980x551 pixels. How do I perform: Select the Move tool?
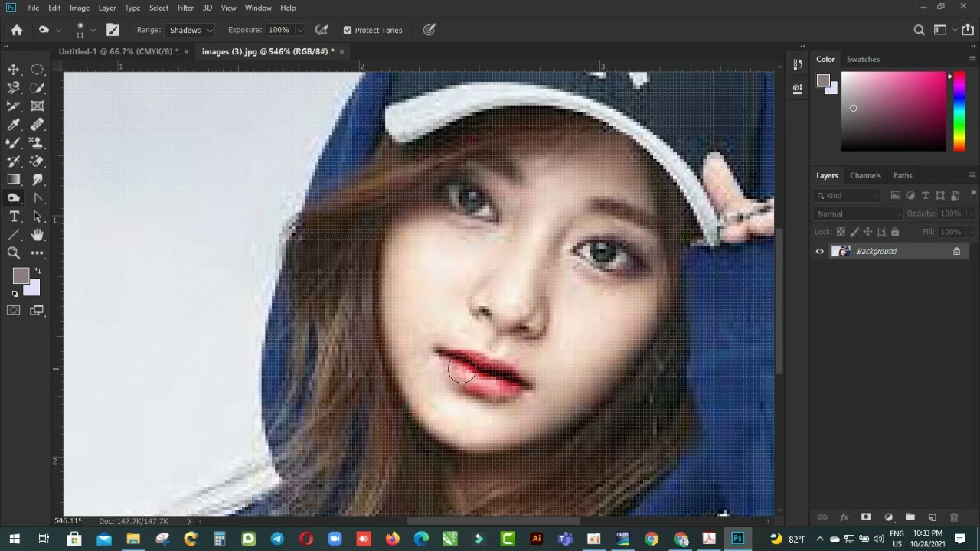click(14, 70)
